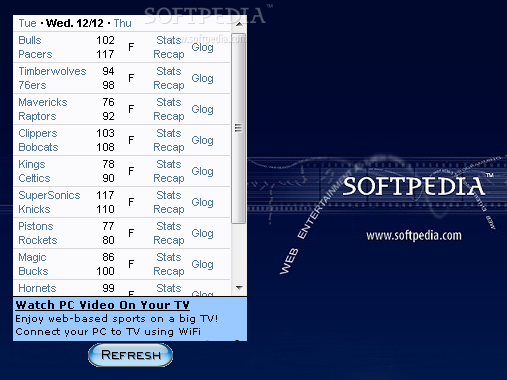Open Clippers team link
This screenshot has height=380, width=507.
point(38,134)
